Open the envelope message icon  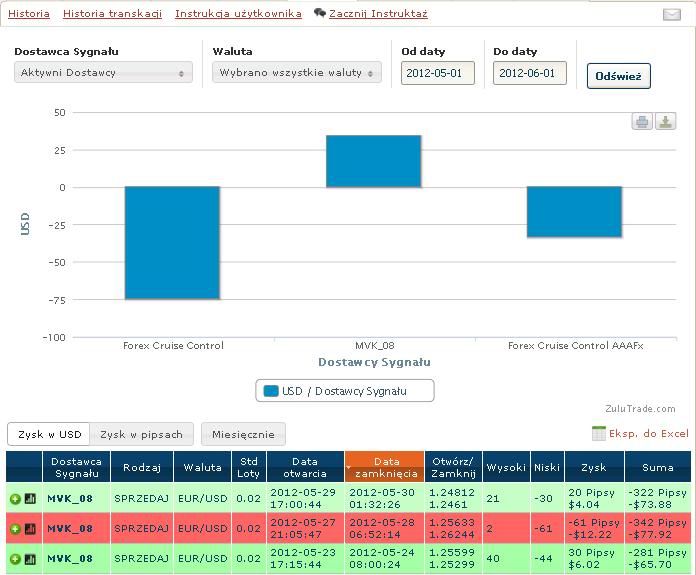point(672,15)
